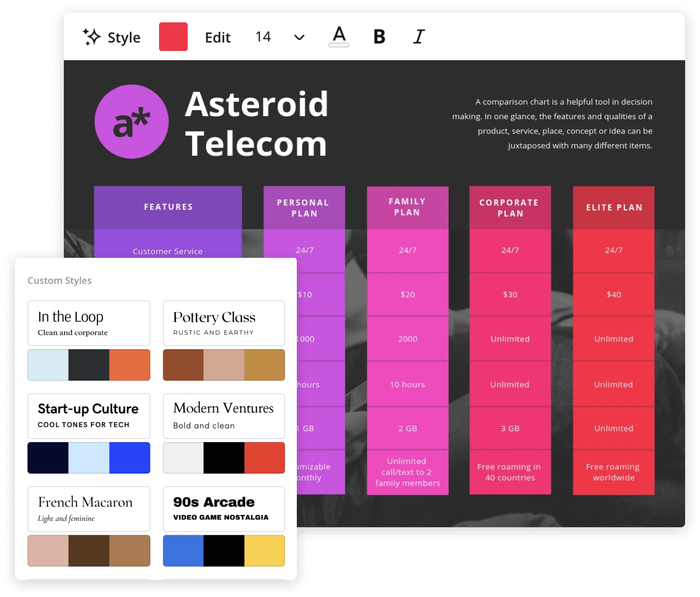
Task: Pick the orange swatch from In the Loop
Action: coord(129,364)
